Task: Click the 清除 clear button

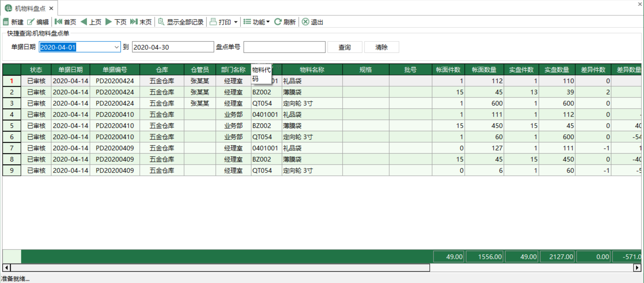Action: tap(381, 47)
